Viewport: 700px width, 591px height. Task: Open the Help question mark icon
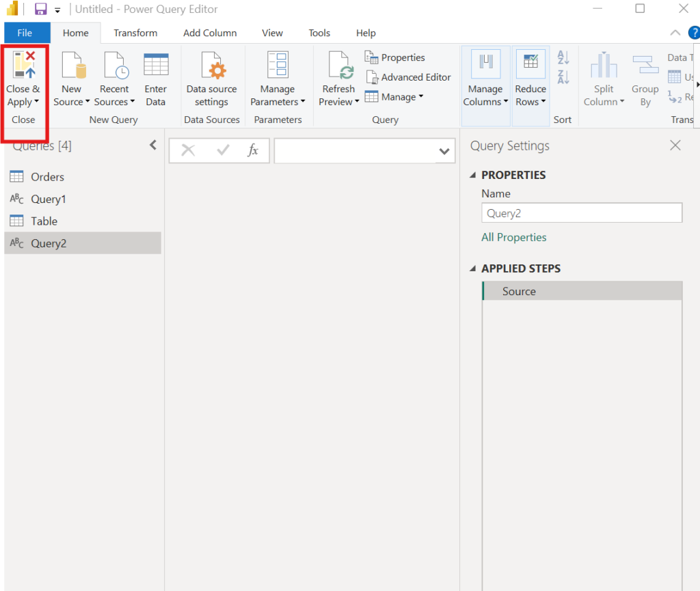[x=694, y=33]
